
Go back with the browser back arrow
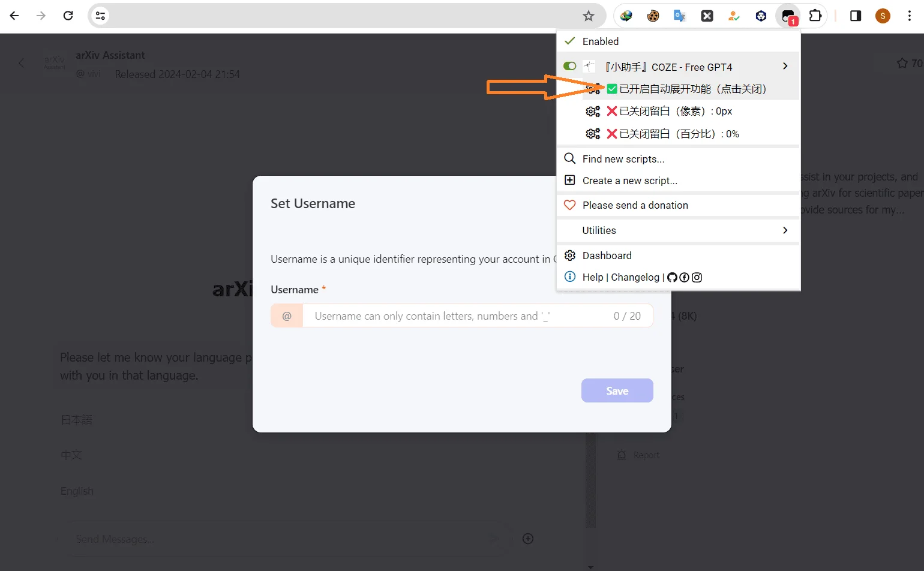pyautogui.click(x=14, y=16)
